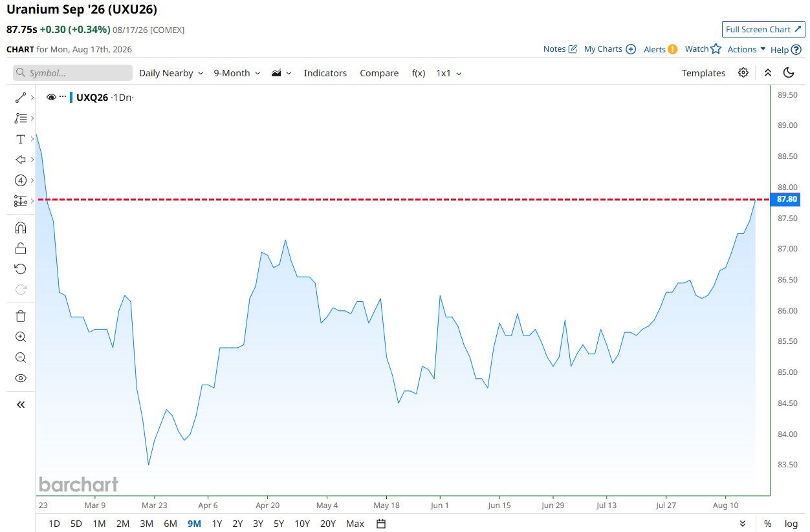
Task: Open the numbered circle marker tool
Action: coord(20,180)
